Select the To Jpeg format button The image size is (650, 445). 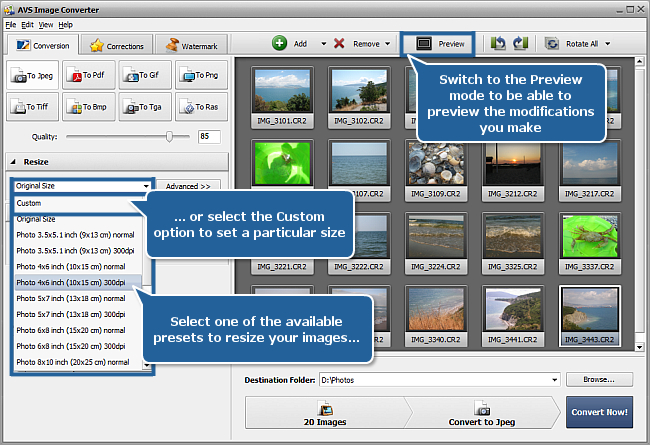(x=32, y=75)
